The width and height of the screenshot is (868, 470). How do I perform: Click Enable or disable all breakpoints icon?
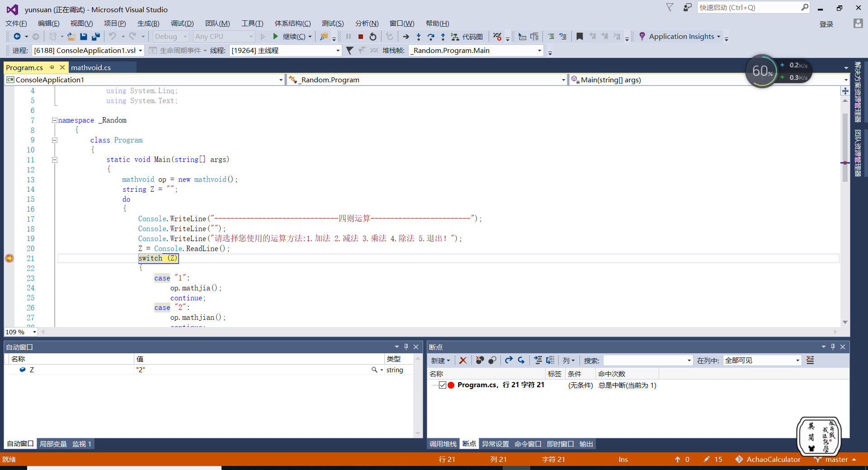point(492,361)
